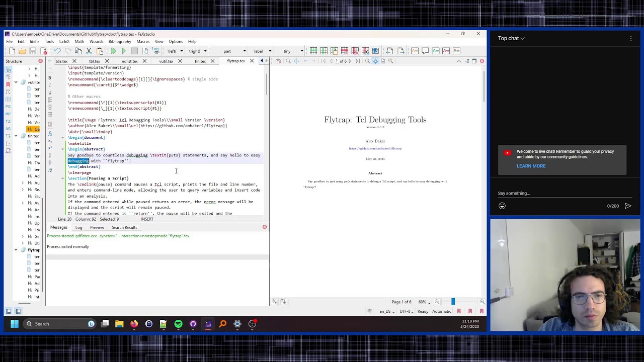Image resolution: width=644 pixels, height=362 pixels.
Task: Collapse the tin.tex structure node
Action: point(16,136)
